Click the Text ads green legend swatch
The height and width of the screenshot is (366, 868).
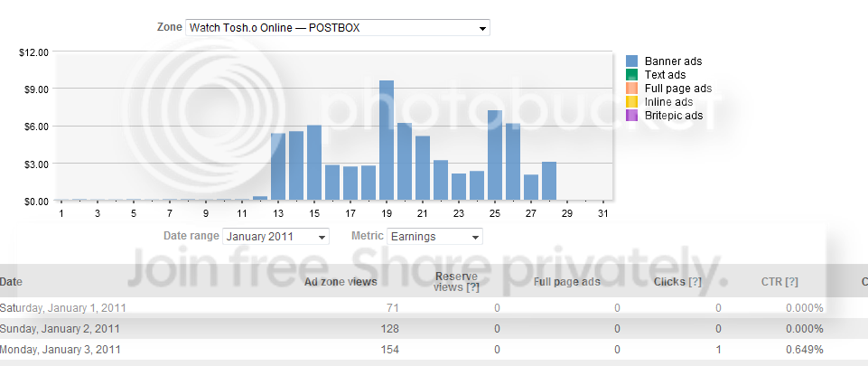(x=632, y=75)
